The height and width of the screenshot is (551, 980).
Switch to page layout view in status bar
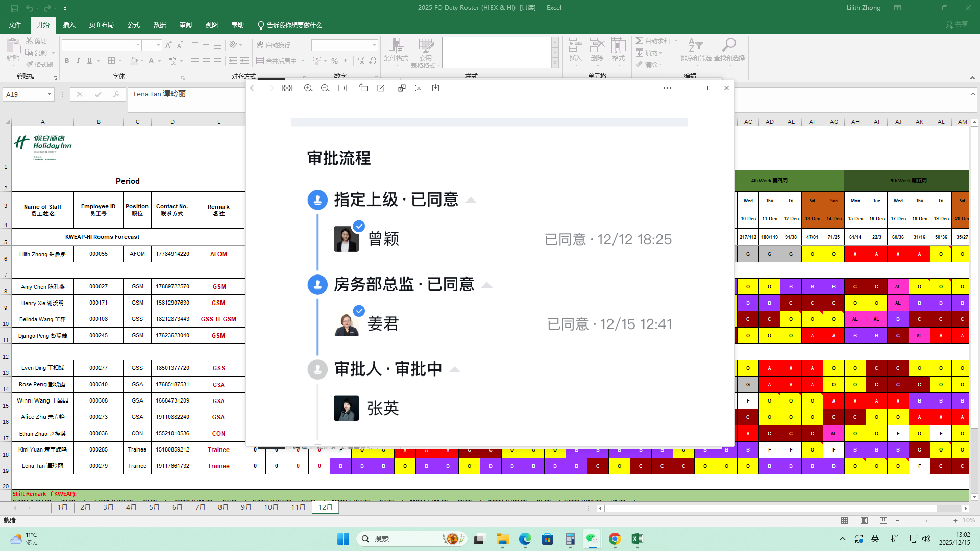coord(864,521)
